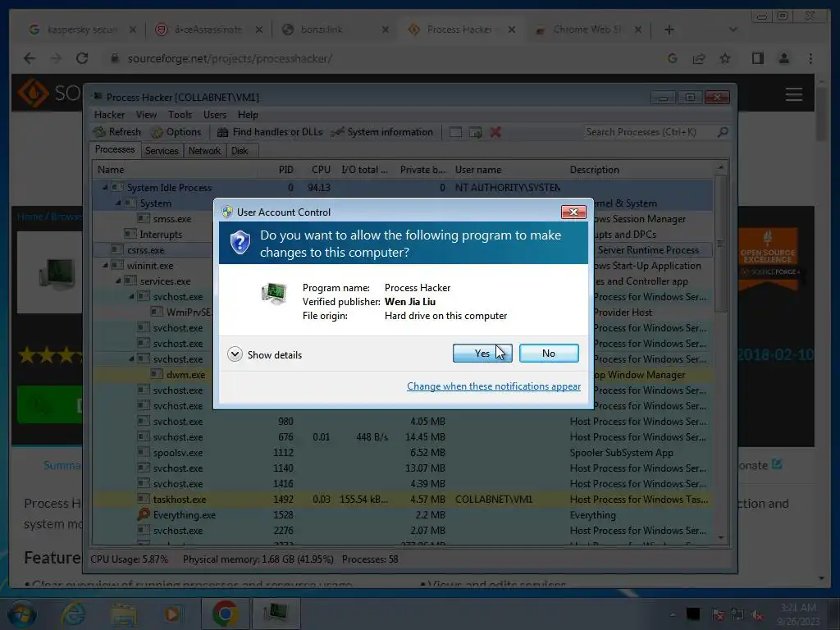This screenshot has width=840, height=630.
Task: Open a new Chrome tab with plus button
Action: click(x=669, y=30)
